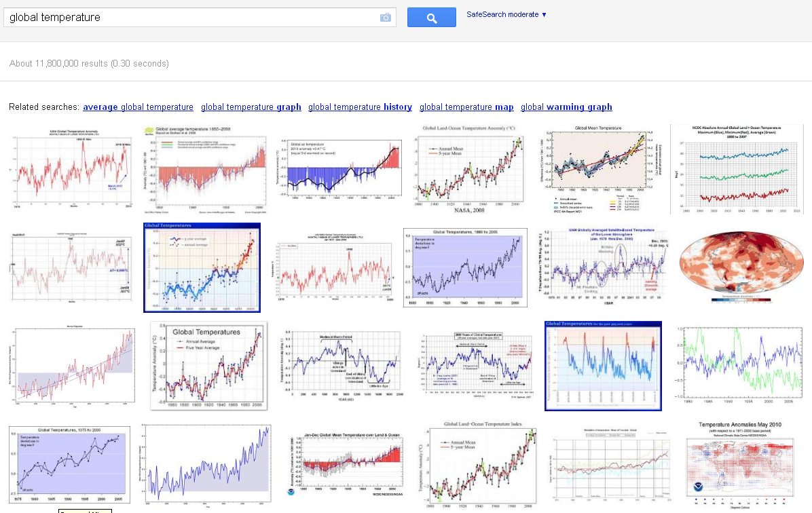Open the NASA, 2008 Land-Ocean anomaly chart thumbnail
The width and height of the screenshot is (812, 513).
[x=469, y=169]
